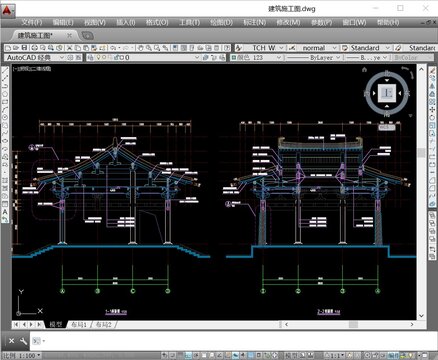The image size is (438, 360).
Task: Open the 文件(F) menu
Action: pos(32,22)
